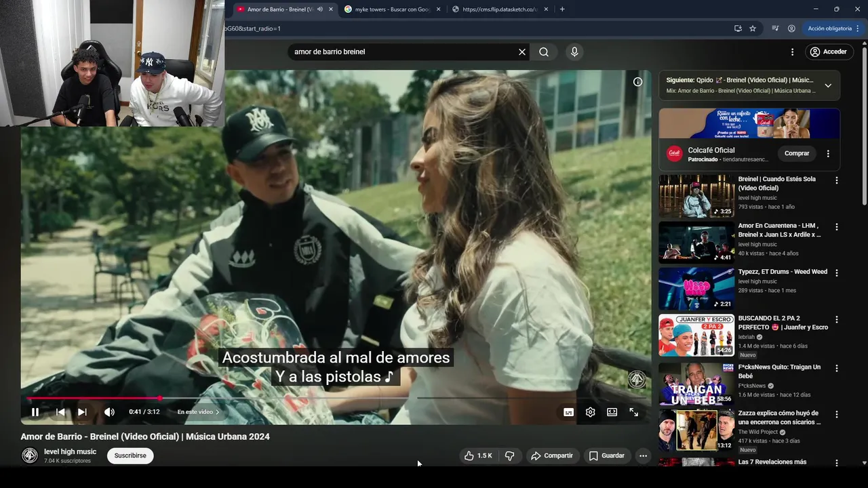This screenshot has width=868, height=488.
Task: Switch to cms.flip.datasketch.co tab
Action: (x=498, y=9)
